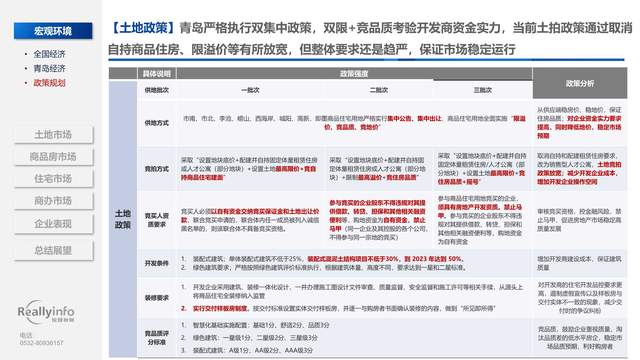Screen dimensions: 640x360
Task: Click the 装修要求 row label
Action: click(156, 298)
